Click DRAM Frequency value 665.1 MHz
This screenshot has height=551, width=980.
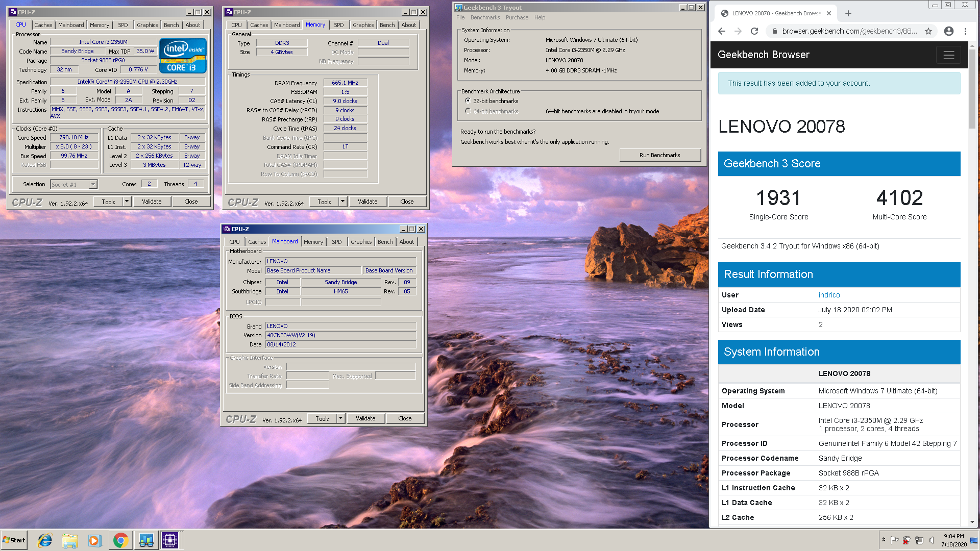pos(345,83)
